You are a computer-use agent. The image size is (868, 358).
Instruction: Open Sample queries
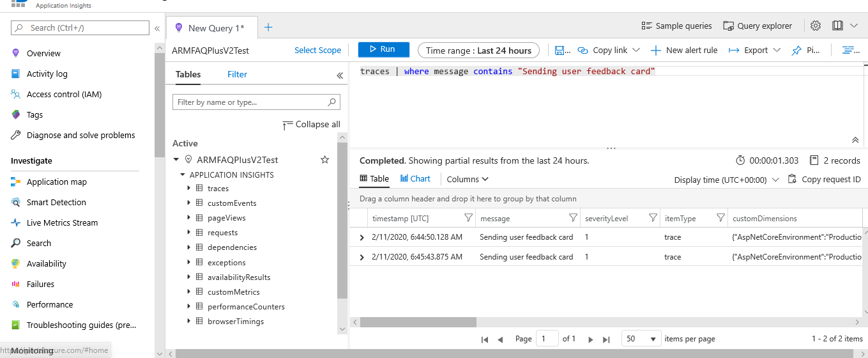(676, 26)
